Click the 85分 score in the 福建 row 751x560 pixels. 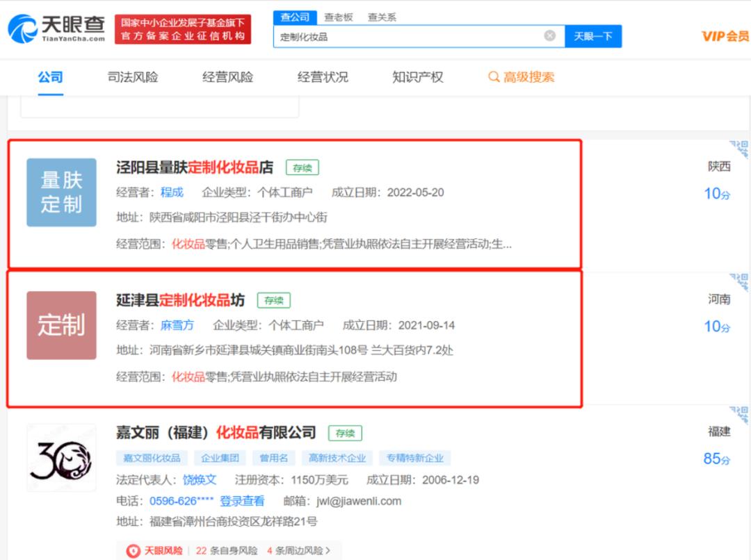coord(717,459)
